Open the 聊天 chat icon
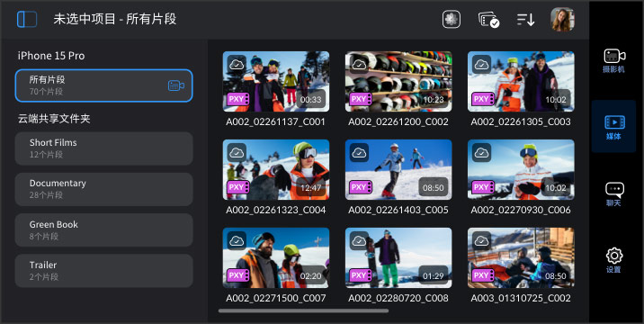644x324 pixels. (614, 194)
